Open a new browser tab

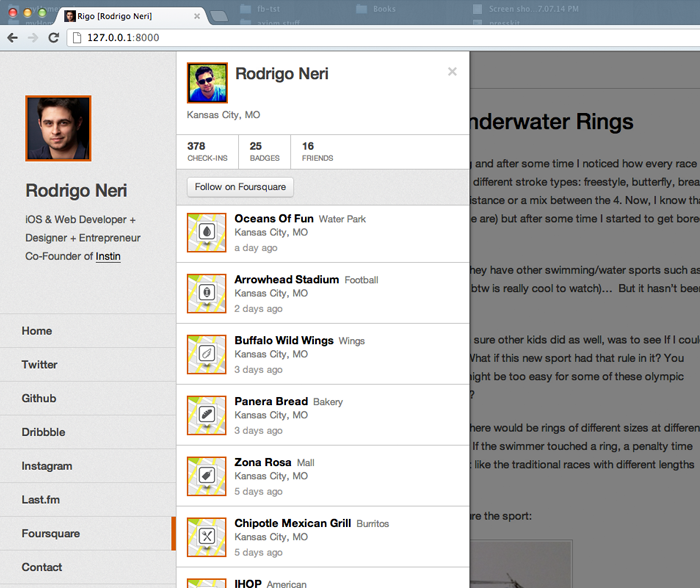click(x=219, y=17)
